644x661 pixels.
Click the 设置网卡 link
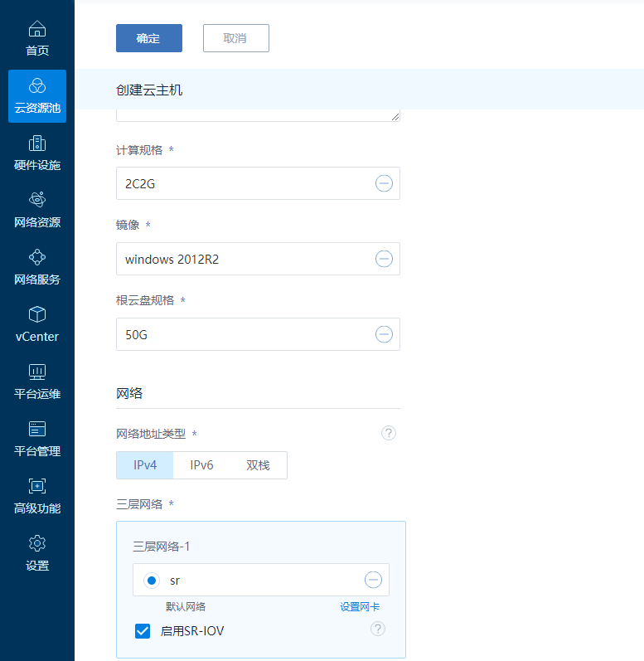point(360,607)
